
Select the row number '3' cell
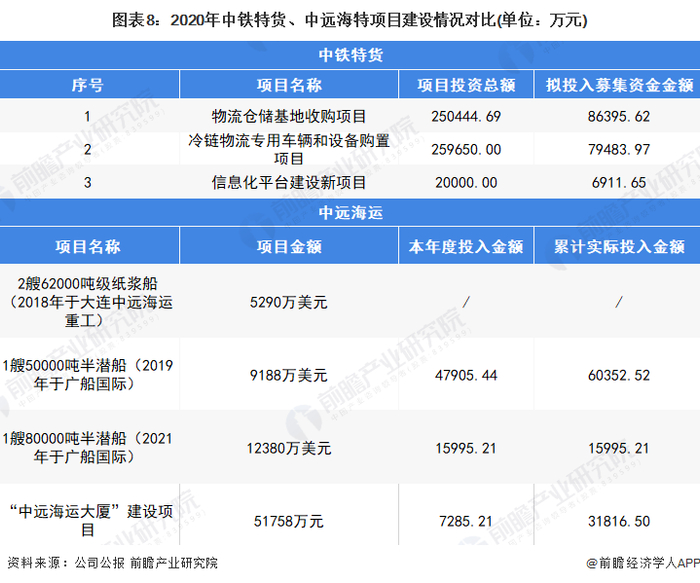point(88,182)
